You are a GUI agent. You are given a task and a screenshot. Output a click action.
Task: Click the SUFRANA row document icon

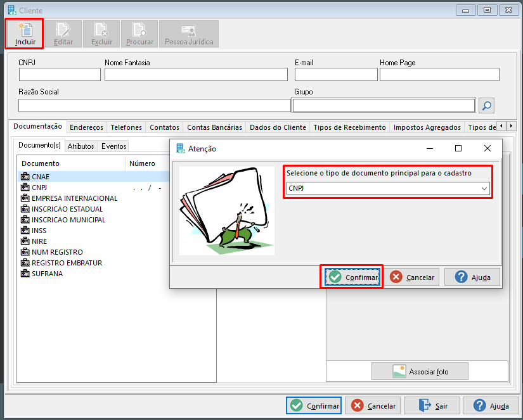point(25,274)
